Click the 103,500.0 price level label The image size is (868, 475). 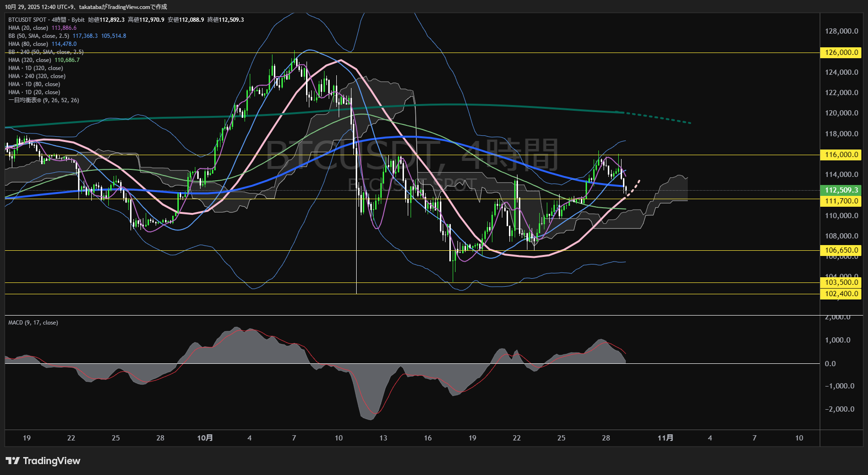[x=841, y=282]
